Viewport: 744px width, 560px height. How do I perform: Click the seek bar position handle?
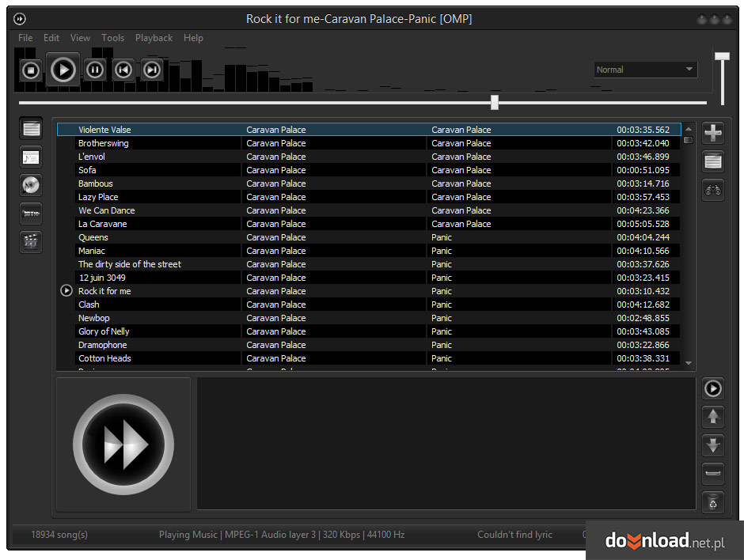tap(495, 102)
